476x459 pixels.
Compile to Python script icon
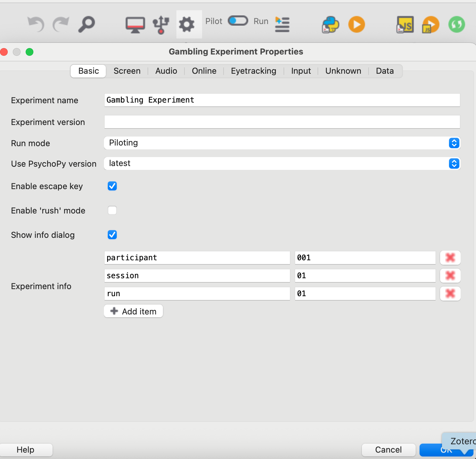click(x=330, y=25)
